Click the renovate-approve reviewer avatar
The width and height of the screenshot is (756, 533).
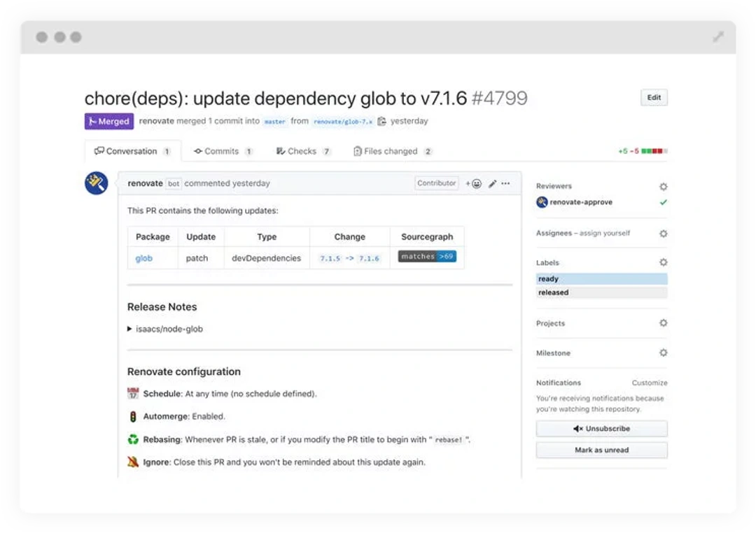(542, 202)
